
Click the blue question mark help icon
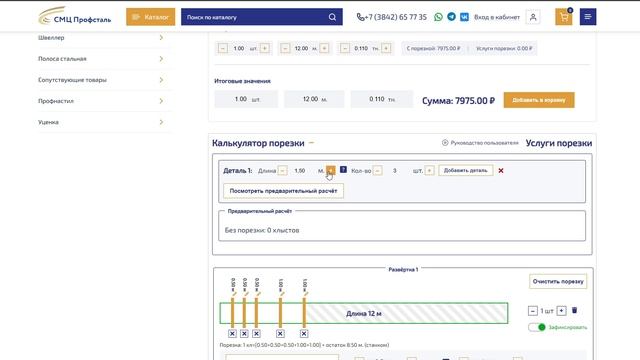click(343, 169)
